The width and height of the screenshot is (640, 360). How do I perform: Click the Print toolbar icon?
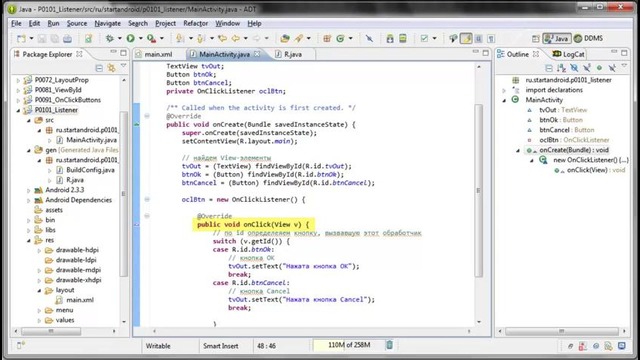pyautogui.click(x=67, y=38)
